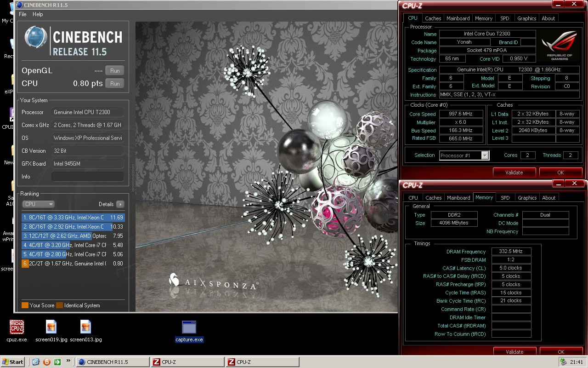Click the Internet Explorer quick launch icon
This screenshot has width=588, height=368.
[36, 362]
